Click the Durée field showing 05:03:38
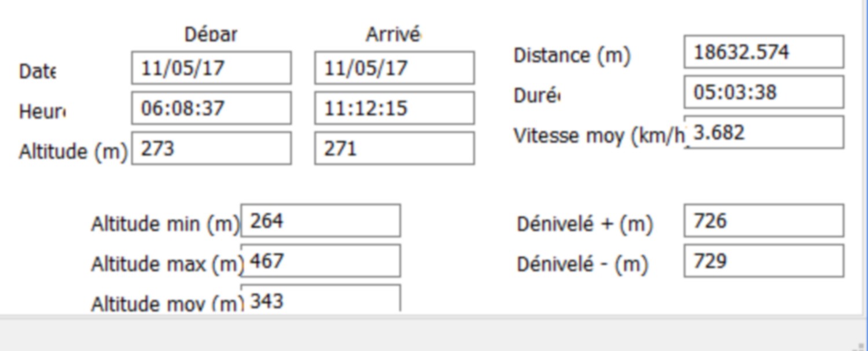The height and width of the screenshot is (351, 868). [764, 92]
